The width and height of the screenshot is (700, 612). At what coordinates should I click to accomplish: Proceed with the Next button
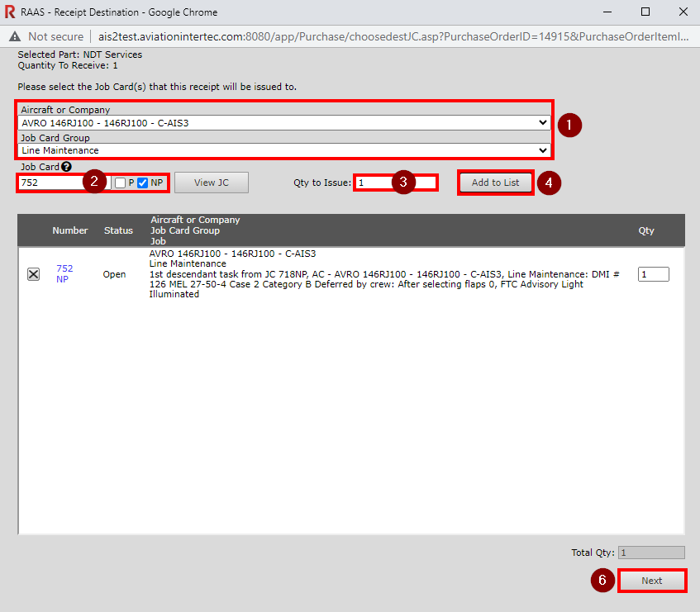(651, 581)
